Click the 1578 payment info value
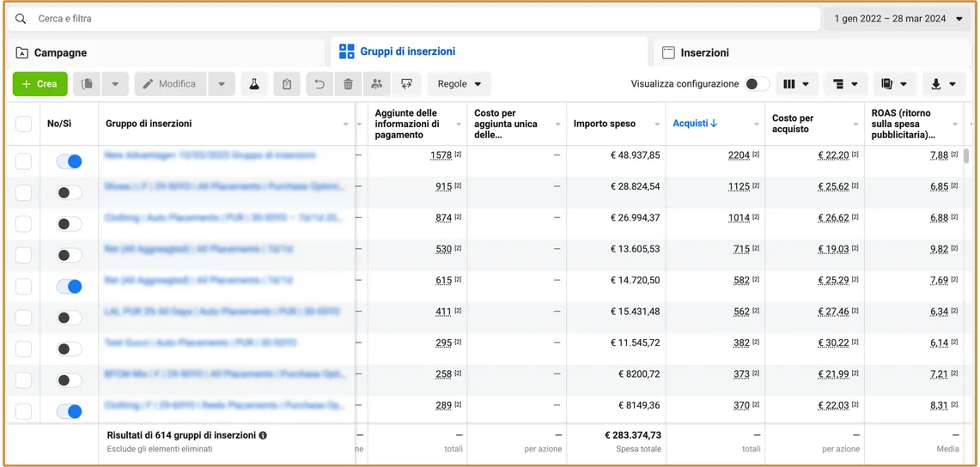Screen dimensions: 980x467 tap(441, 155)
